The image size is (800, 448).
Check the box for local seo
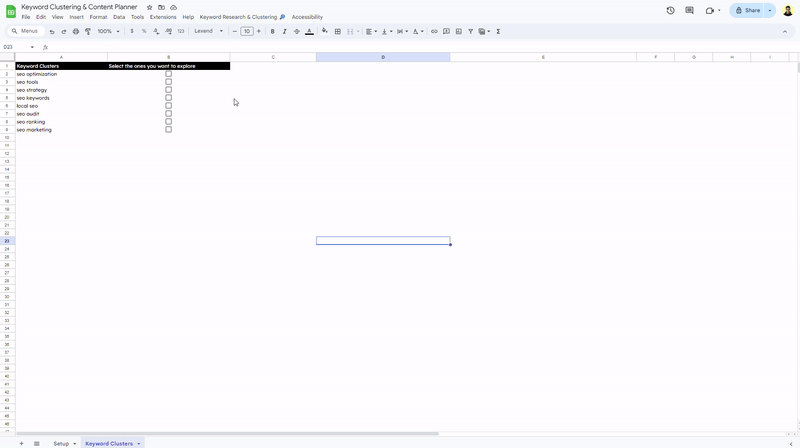[168, 106]
